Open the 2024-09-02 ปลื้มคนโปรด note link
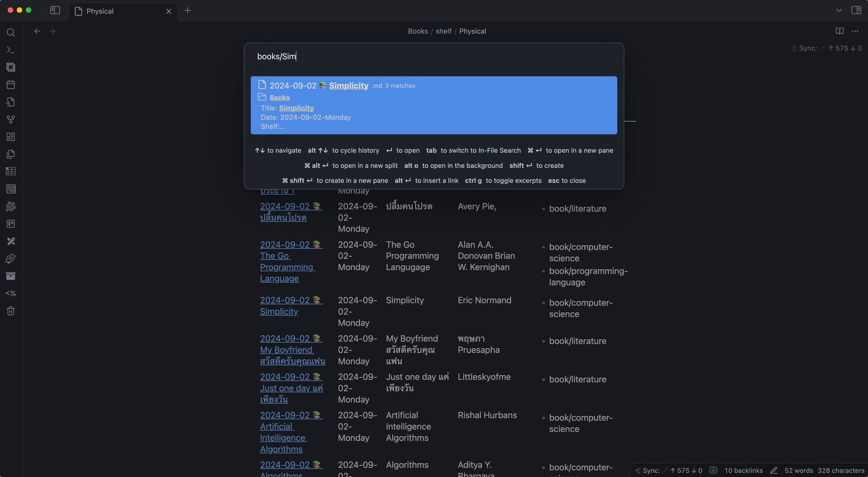 coord(291,212)
